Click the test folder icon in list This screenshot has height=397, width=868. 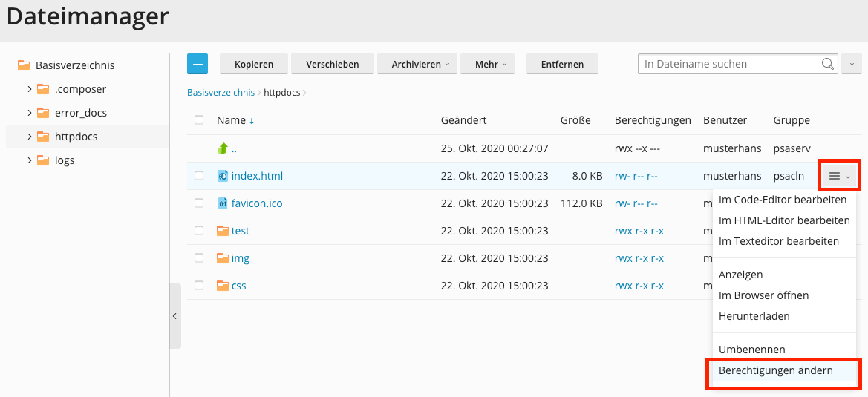(223, 231)
